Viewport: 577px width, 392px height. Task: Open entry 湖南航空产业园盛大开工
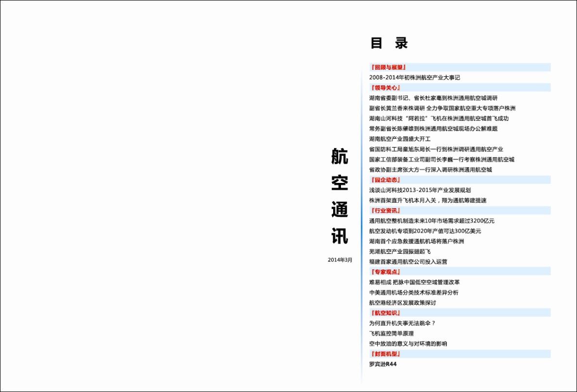click(400, 139)
